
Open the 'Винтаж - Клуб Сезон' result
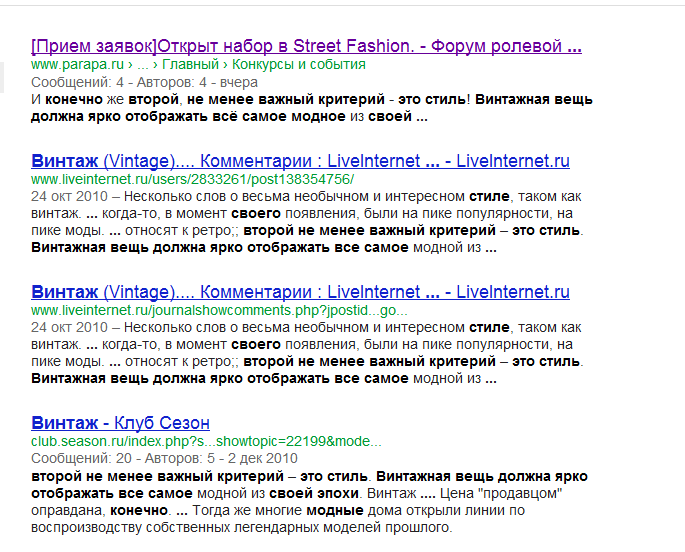point(120,423)
